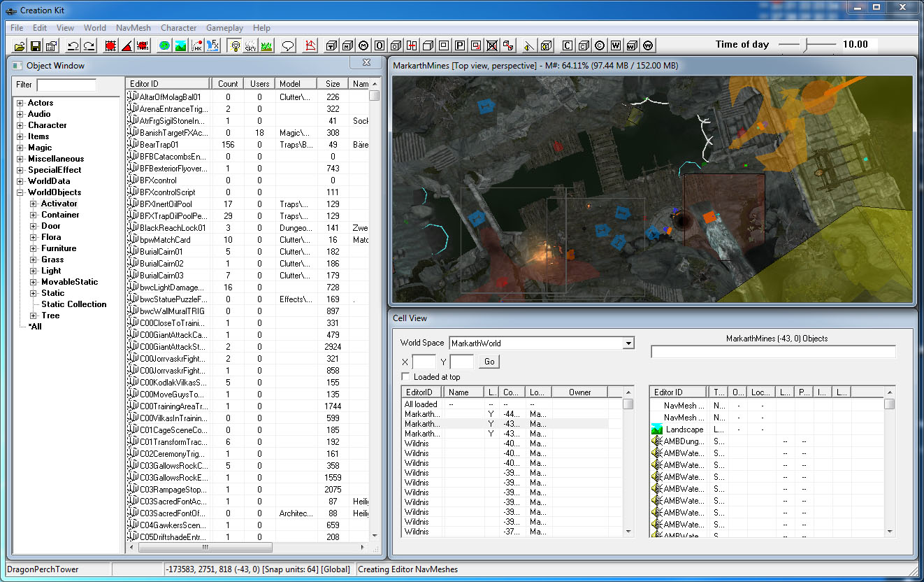Toggle the green Grass toolbar icon
Viewport: 924px width, 582px height.
266,46
